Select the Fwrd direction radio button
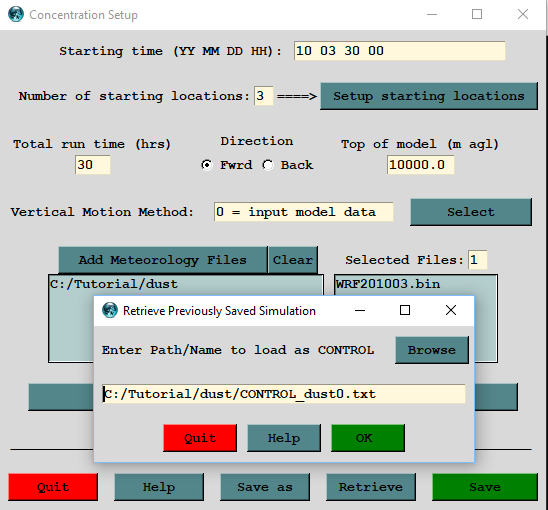The height and width of the screenshot is (510, 548). click(207, 165)
